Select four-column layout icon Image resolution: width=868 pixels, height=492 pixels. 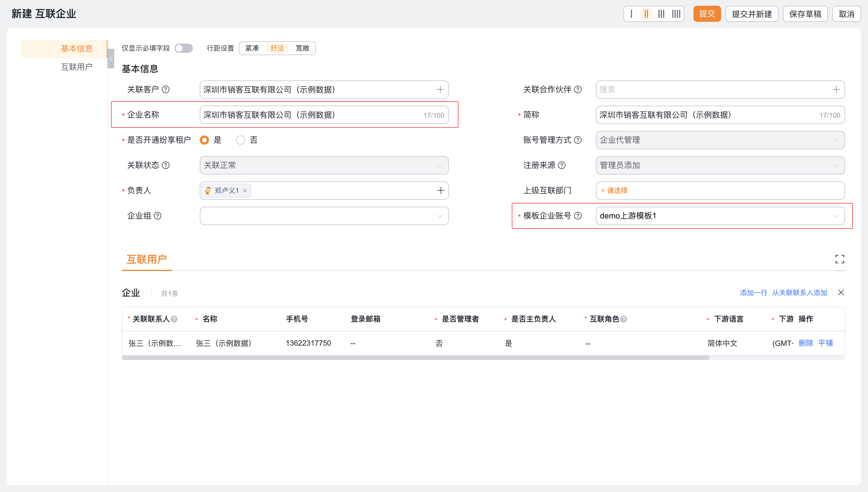point(676,14)
